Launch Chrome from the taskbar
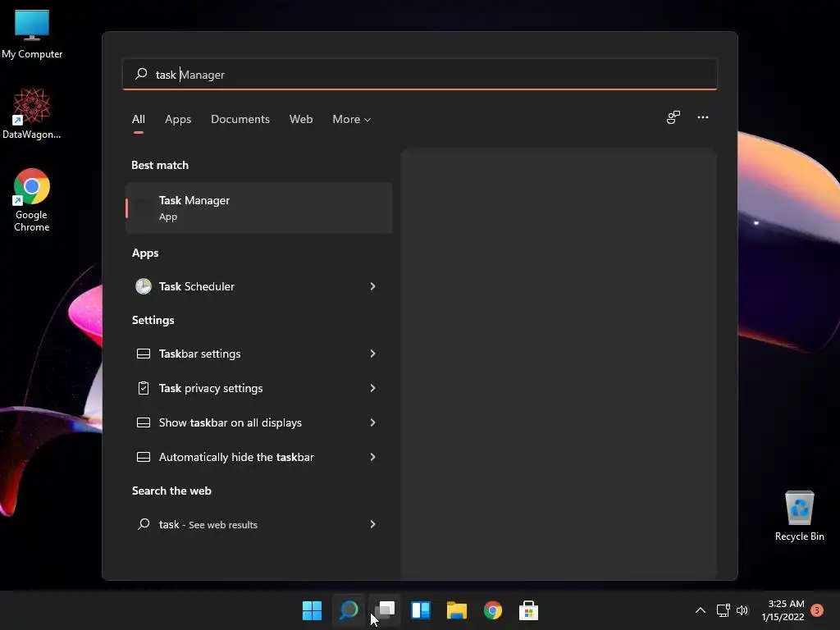The image size is (840, 630). 493,610
